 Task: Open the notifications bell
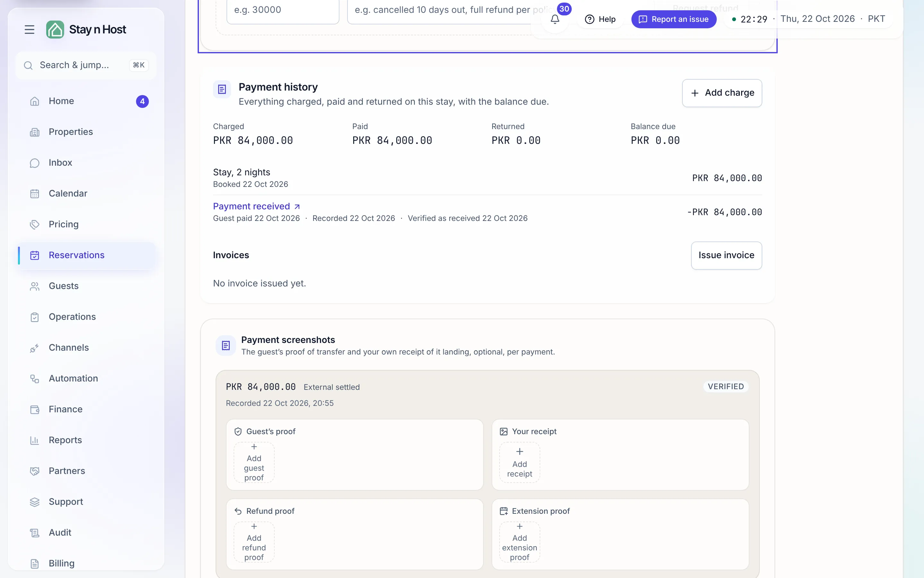[x=555, y=19]
